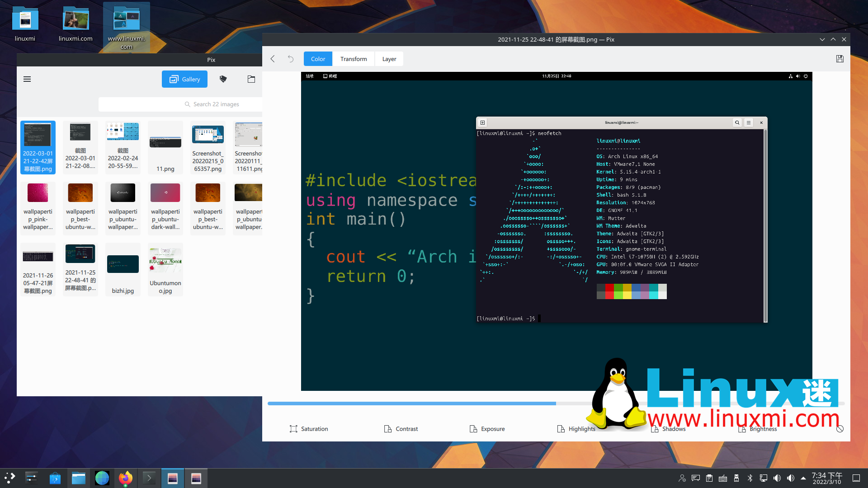Adjust the blue color adjustment slider
The image size is (868, 488).
coord(556,404)
